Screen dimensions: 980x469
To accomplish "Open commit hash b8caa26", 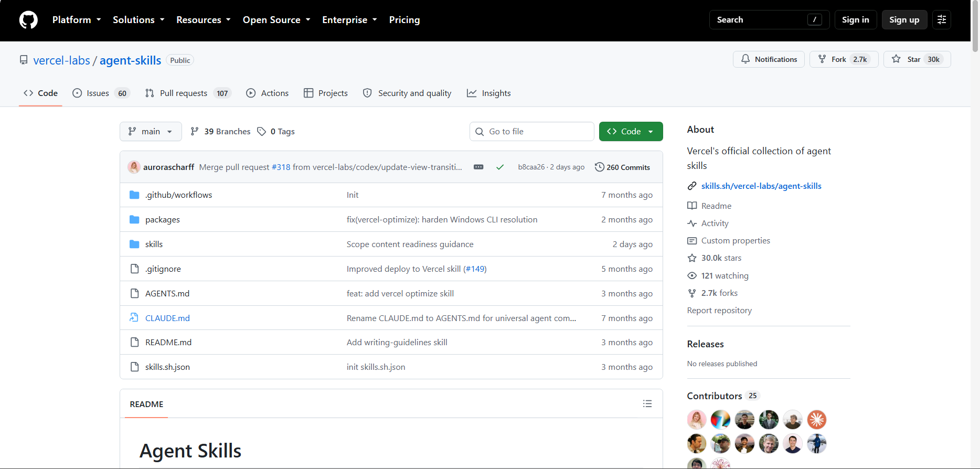I will 531,167.
